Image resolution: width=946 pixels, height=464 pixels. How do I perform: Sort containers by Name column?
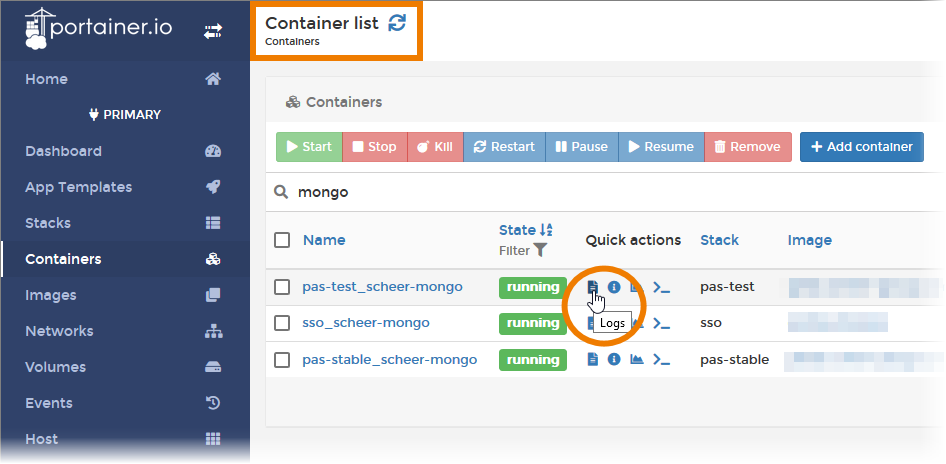[324, 240]
